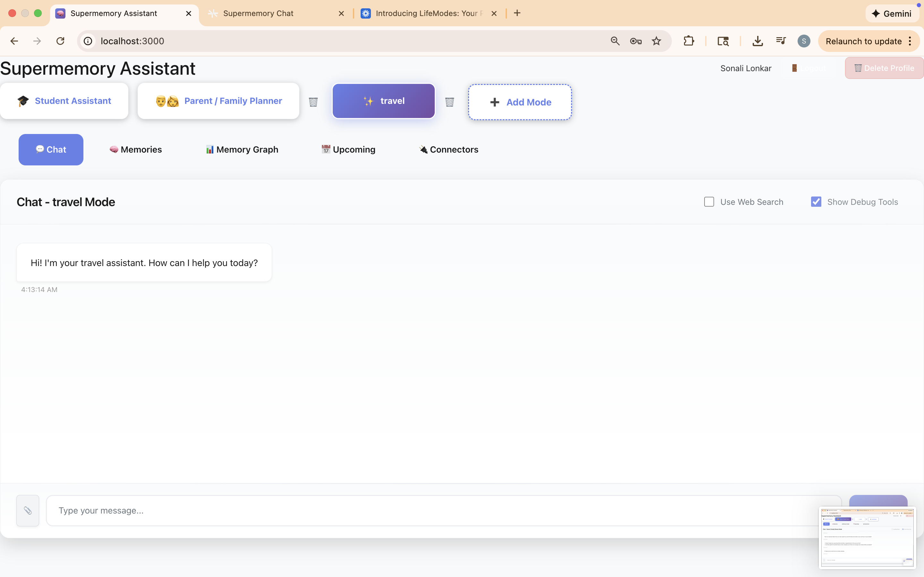924x577 pixels.
Task: Select the Student Assistant mode
Action: [x=64, y=101]
